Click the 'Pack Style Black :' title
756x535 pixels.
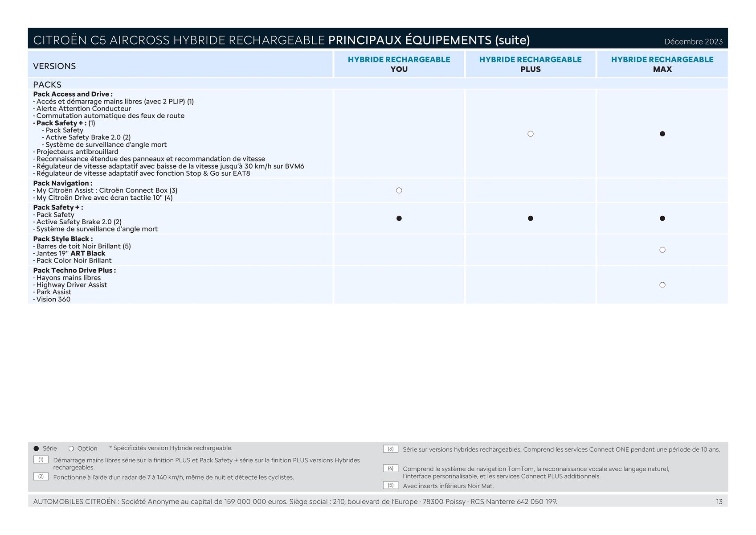point(63,239)
